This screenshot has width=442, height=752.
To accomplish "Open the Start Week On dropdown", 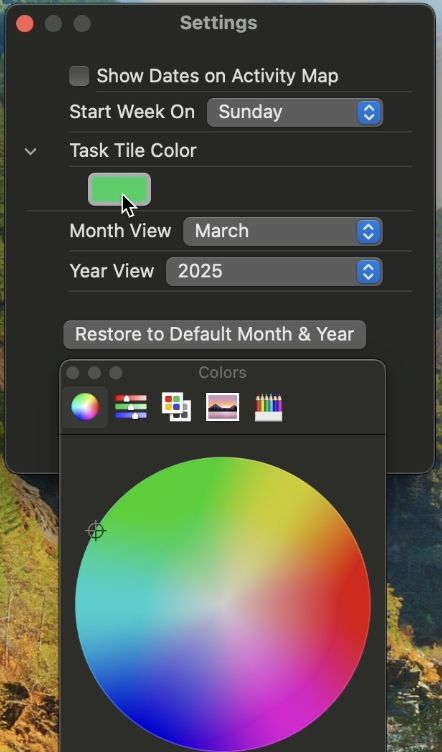I will pos(295,112).
